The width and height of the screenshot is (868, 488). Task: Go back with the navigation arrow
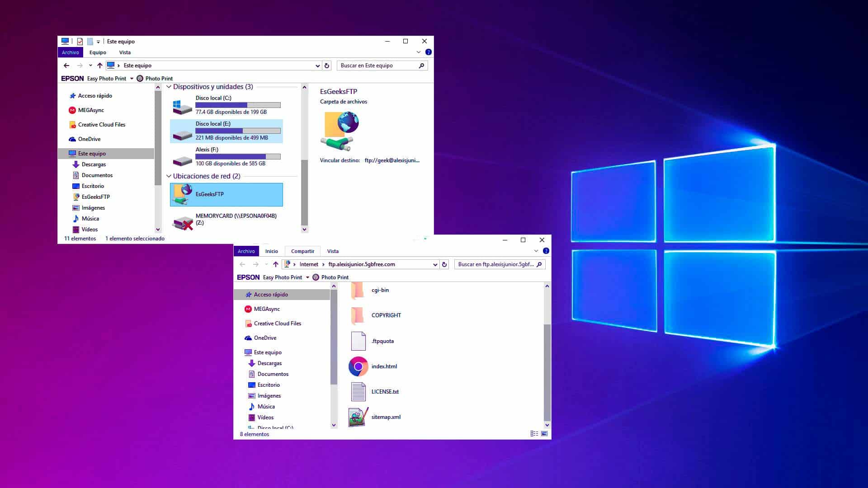pos(67,65)
